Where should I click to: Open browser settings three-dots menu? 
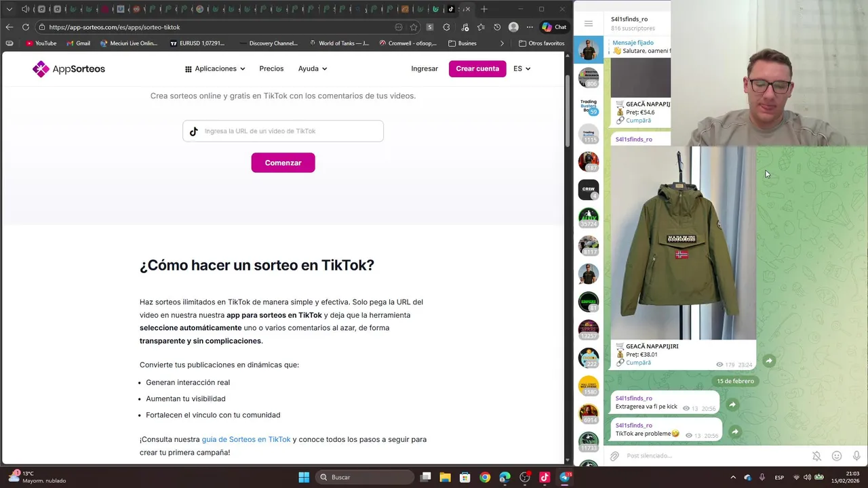530,27
